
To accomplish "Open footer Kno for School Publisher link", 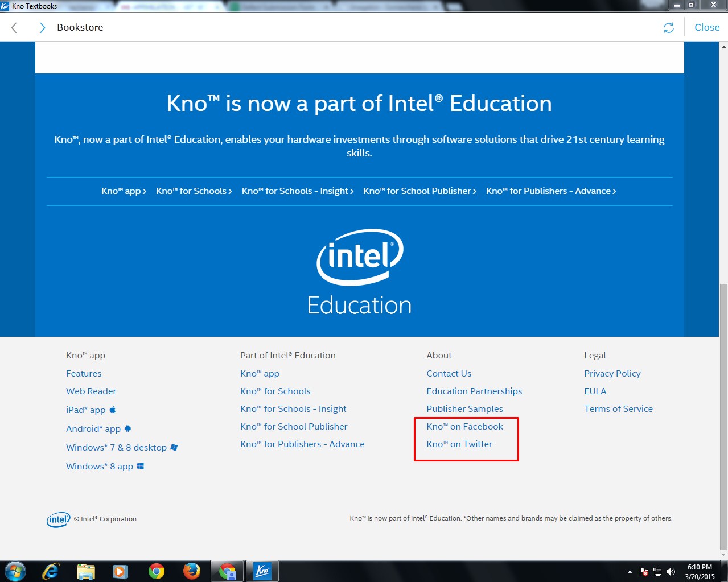I will pyautogui.click(x=294, y=427).
